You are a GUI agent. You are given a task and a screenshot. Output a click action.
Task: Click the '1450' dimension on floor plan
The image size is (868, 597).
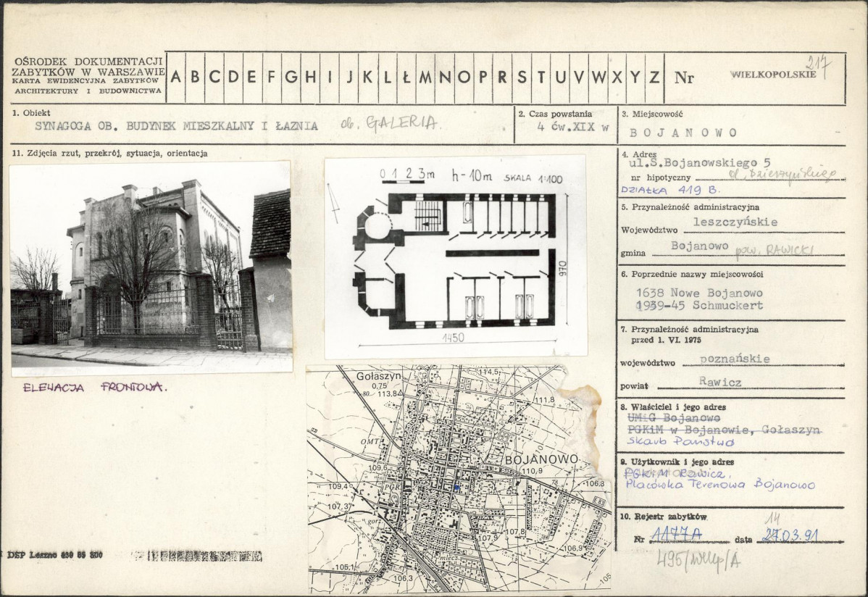point(453,337)
